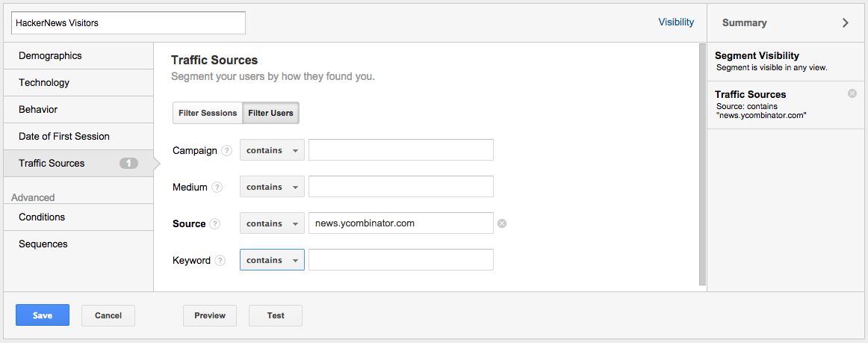The height and width of the screenshot is (343, 868).
Task: Switch to the Conditions section
Action: (x=78, y=217)
